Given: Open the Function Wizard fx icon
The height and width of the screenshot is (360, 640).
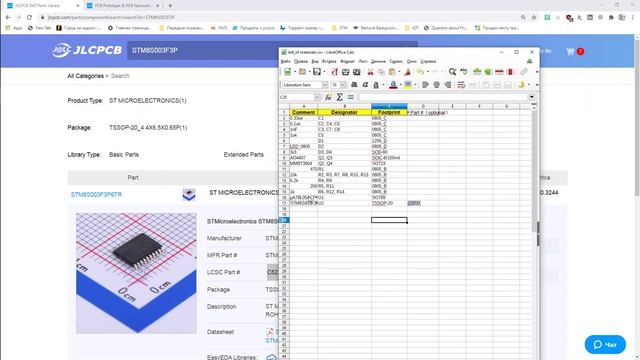Looking at the screenshot, I should (x=328, y=97).
